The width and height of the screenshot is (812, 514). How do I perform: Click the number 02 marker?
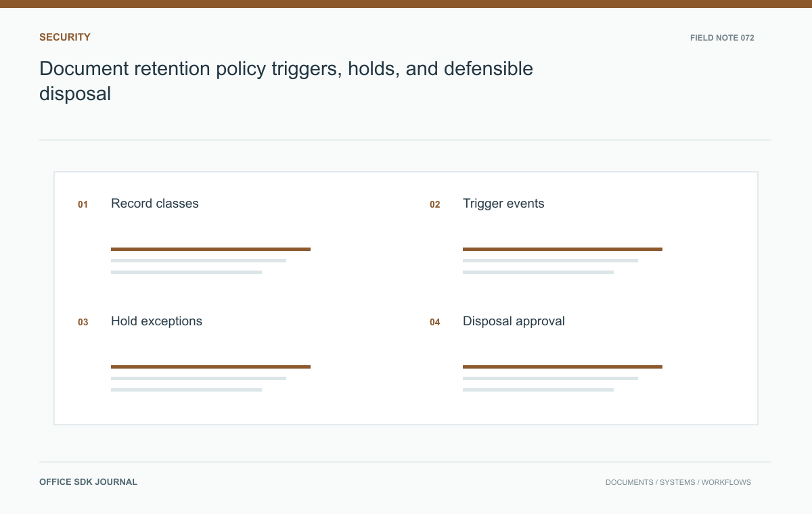click(x=434, y=204)
